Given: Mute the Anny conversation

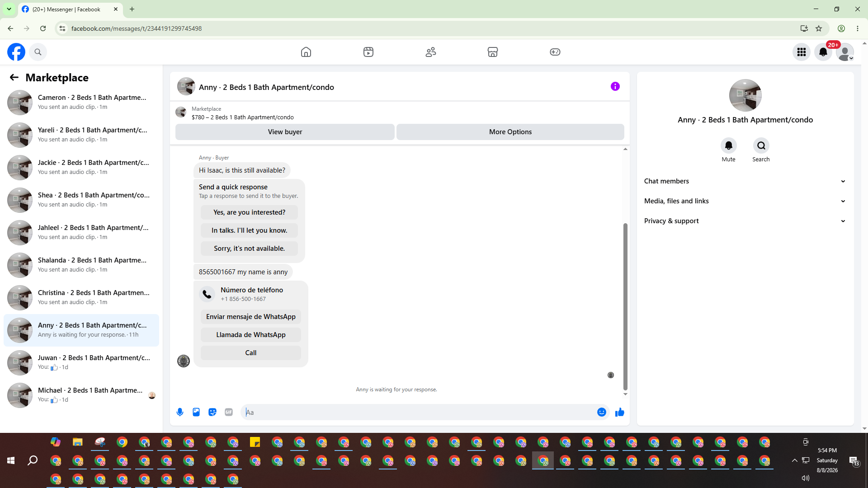Looking at the screenshot, I should [x=729, y=145].
